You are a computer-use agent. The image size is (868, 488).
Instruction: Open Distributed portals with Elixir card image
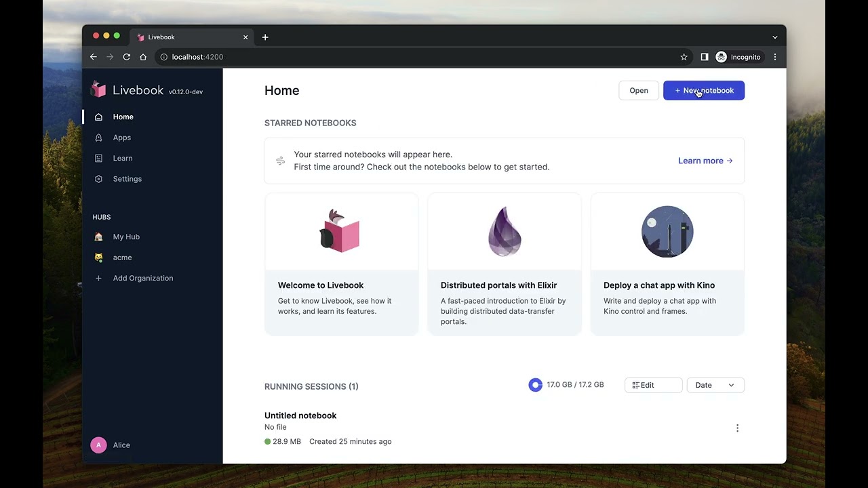[505, 232]
